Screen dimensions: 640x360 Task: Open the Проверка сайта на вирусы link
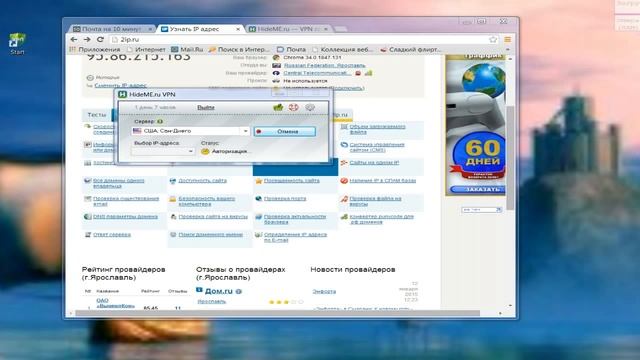coord(213,217)
